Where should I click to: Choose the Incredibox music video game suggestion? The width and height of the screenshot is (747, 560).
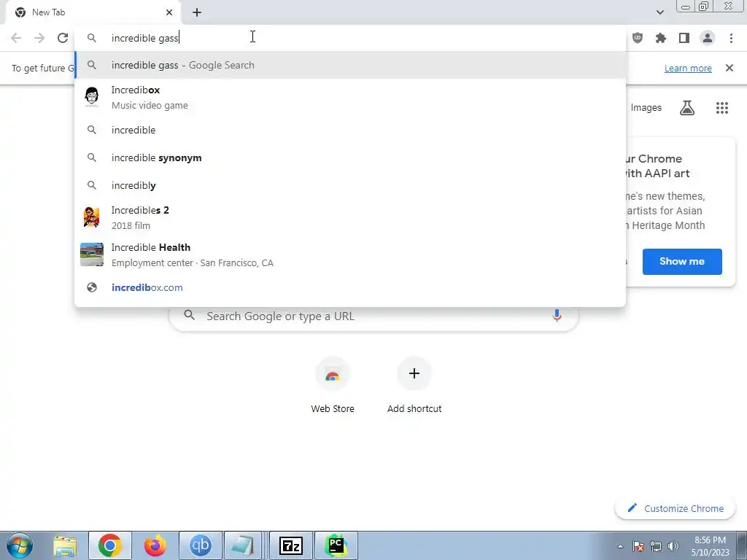pyautogui.click(x=350, y=98)
